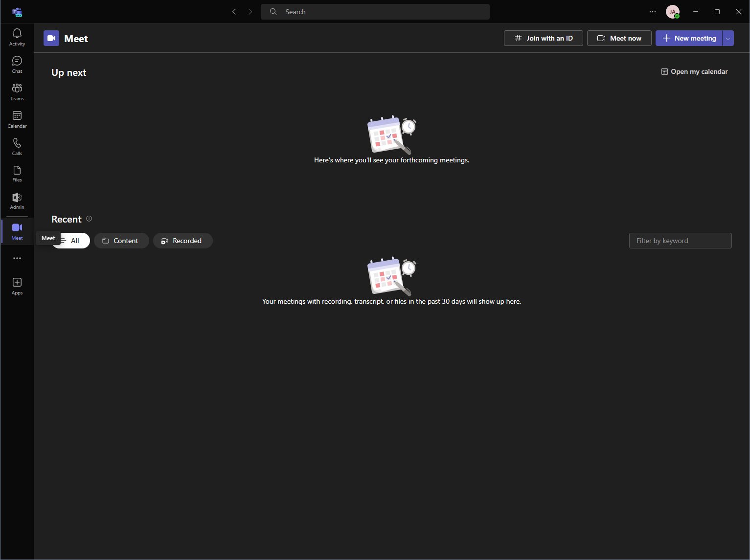Screen dimensions: 750x560
Task: Open the JA profile avatar
Action: pyautogui.click(x=673, y=12)
